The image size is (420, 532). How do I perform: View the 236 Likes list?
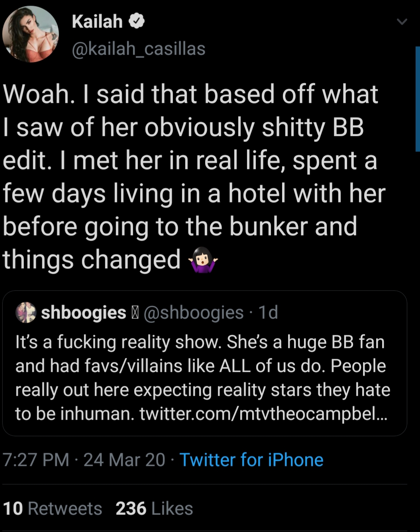tap(154, 508)
